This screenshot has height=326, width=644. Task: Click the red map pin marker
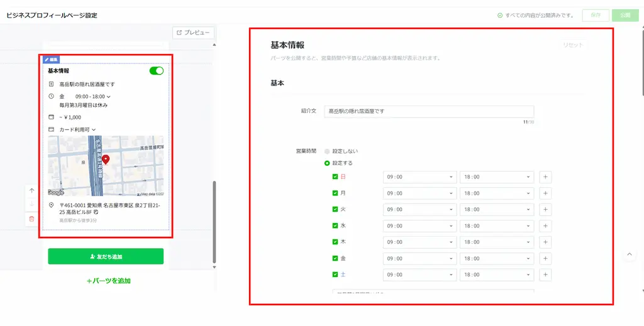[106, 160]
